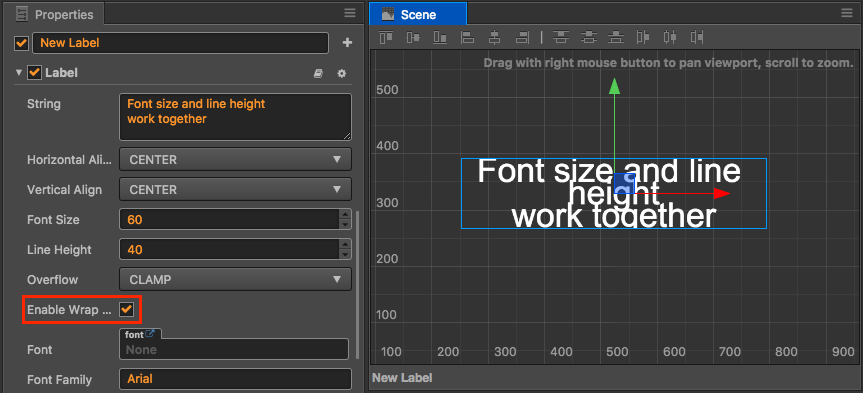Viewport: 863px width, 393px height.
Task: Click the align right toolbar icon
Action: click(522, 37)
